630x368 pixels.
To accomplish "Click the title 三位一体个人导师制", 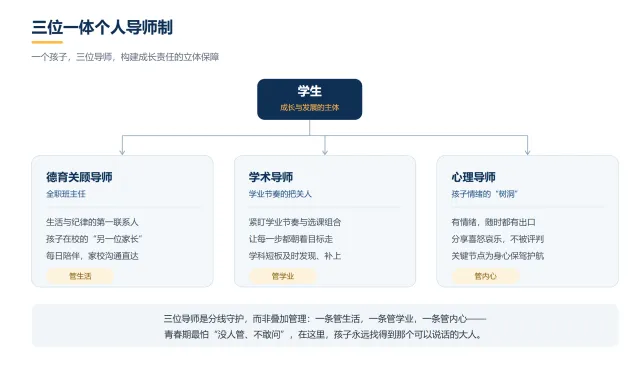I will click(102, 27).
